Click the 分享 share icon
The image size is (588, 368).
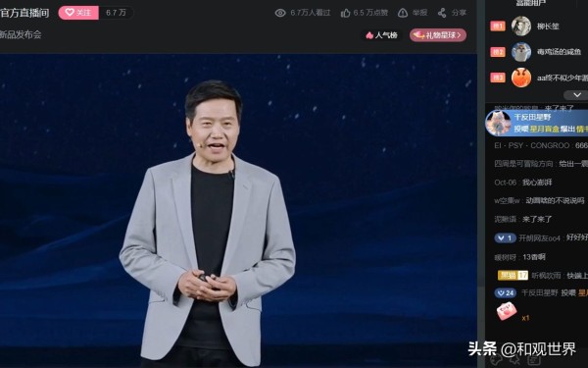442,13
